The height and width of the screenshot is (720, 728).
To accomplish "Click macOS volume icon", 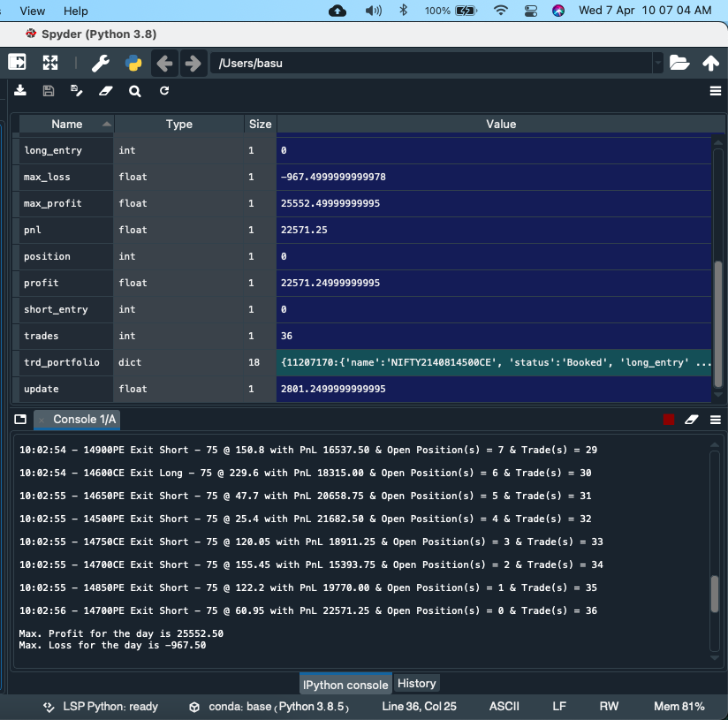I will pyautogui.click(x=374, y=11).
